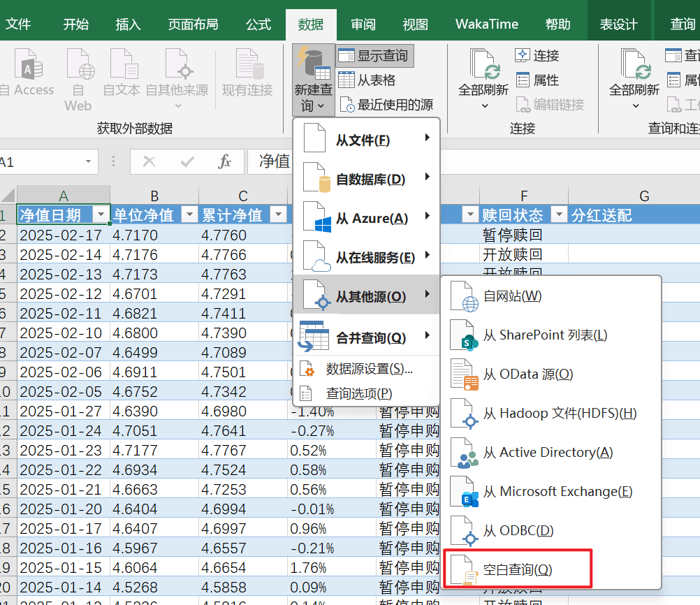The image size is (700, 605).
Task: Open 查询选项 (Query Options)
Action: (358, 393)
